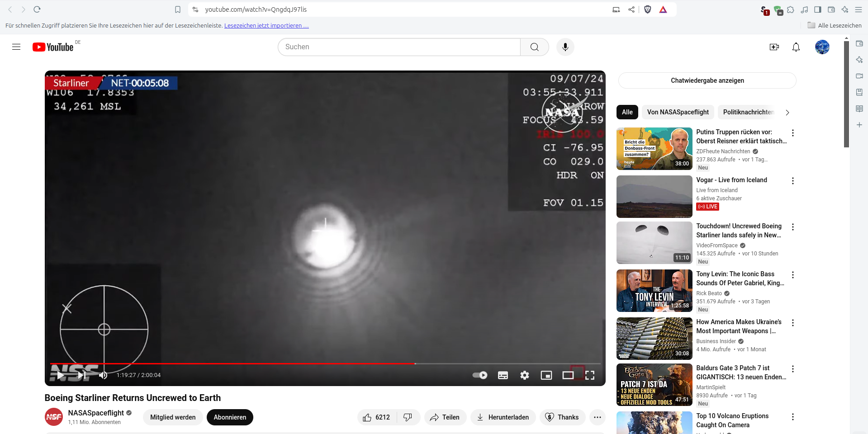Open options for How America Makes Ukraine's video
Image resolution: width=868 pixels, height=434 pixels.
coord(793,323)
